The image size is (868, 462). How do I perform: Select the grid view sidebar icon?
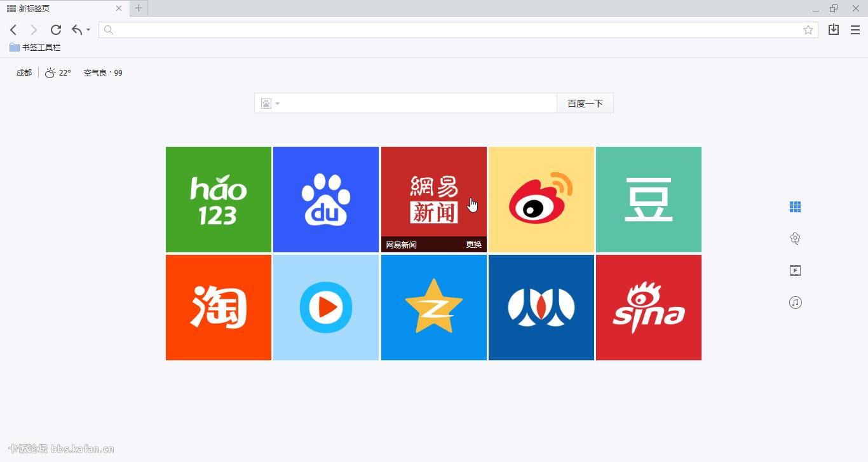click(795, 207)
